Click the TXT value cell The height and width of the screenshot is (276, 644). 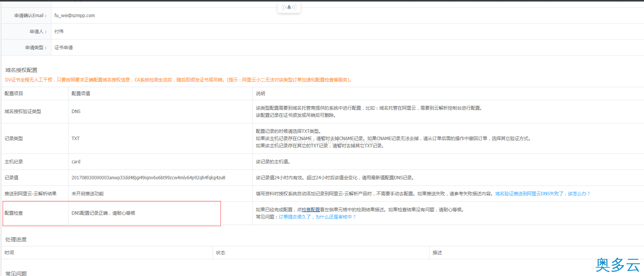(x=76, y=139)
